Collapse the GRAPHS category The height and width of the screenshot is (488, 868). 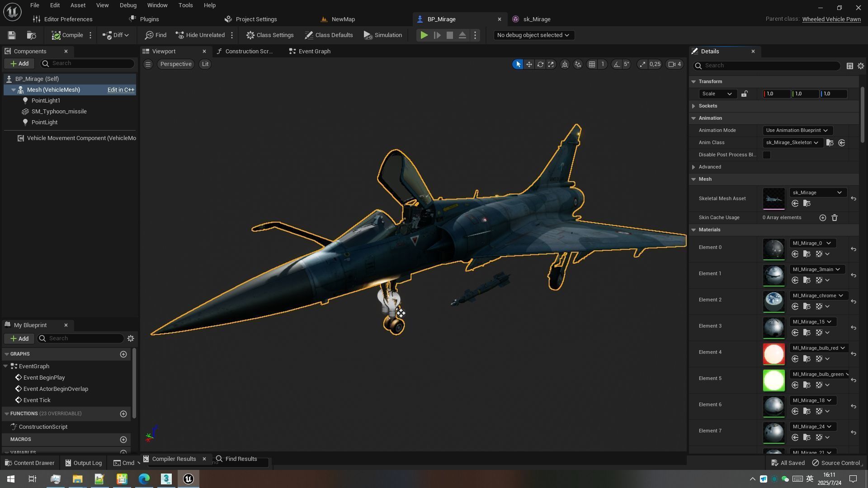7,354
